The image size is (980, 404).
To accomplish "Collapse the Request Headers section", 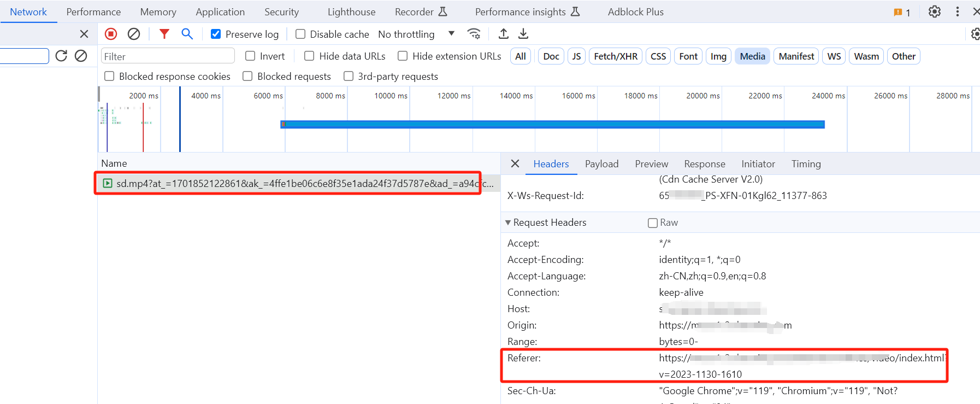I will (508, 223).
